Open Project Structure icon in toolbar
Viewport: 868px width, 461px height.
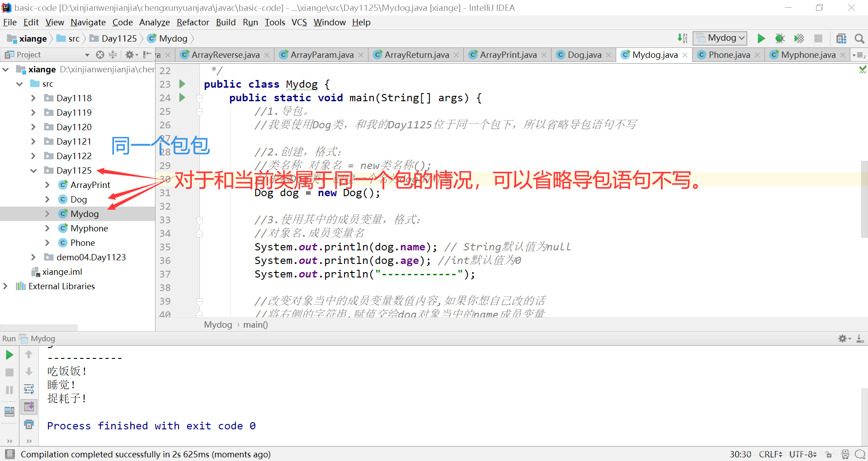[841, 38]
